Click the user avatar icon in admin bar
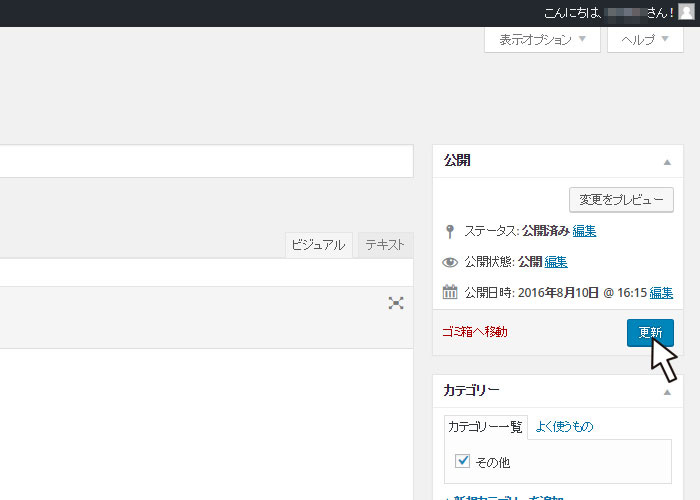This screenshot has height=500, width=700. pyautogui.click(x=686, y=12)
